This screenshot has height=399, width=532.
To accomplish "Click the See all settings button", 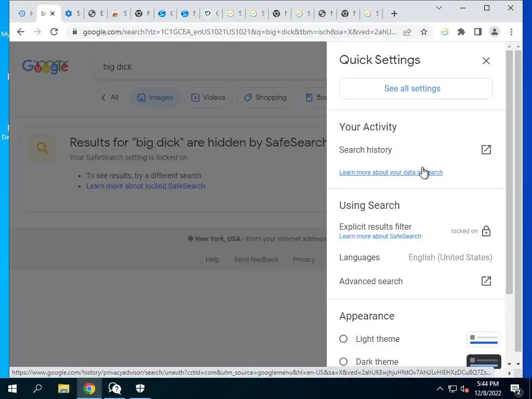I will (x=416, y=88).
